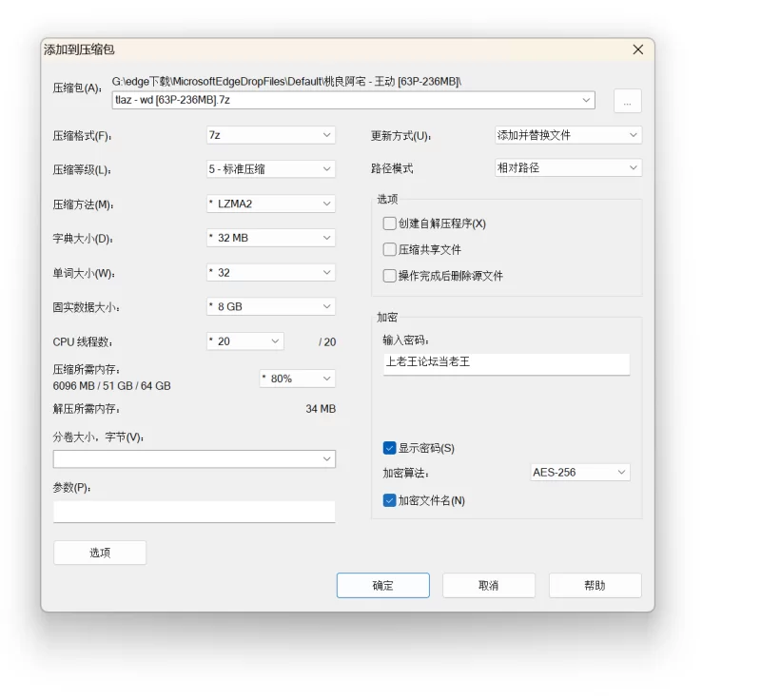
Task: Open the 压缩格式 7z dropdown
Action: click(270, 135)
